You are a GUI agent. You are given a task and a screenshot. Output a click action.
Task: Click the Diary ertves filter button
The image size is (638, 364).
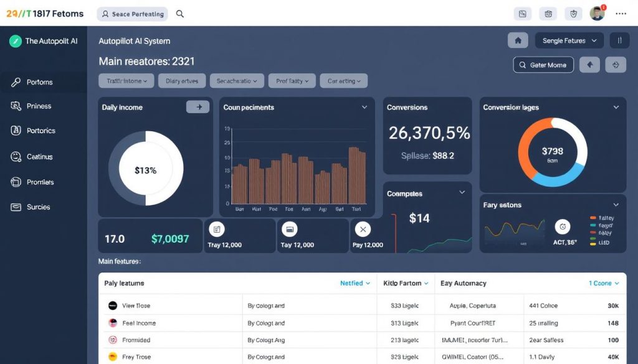point(182,81)
